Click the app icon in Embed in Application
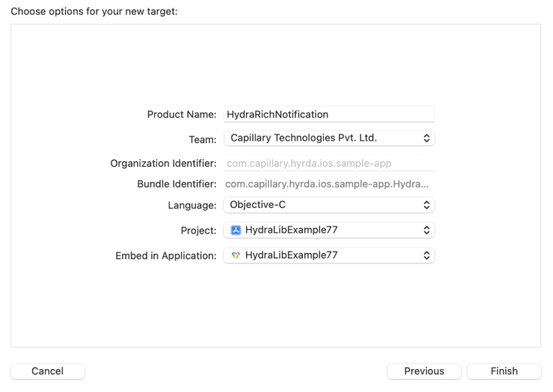The height and width of the screenshot is (392, 553). [x=236, y=256]
